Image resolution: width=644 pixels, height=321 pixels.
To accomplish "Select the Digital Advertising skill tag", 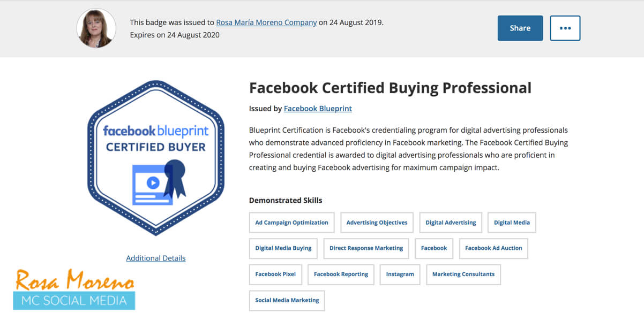I will [451, 222].
